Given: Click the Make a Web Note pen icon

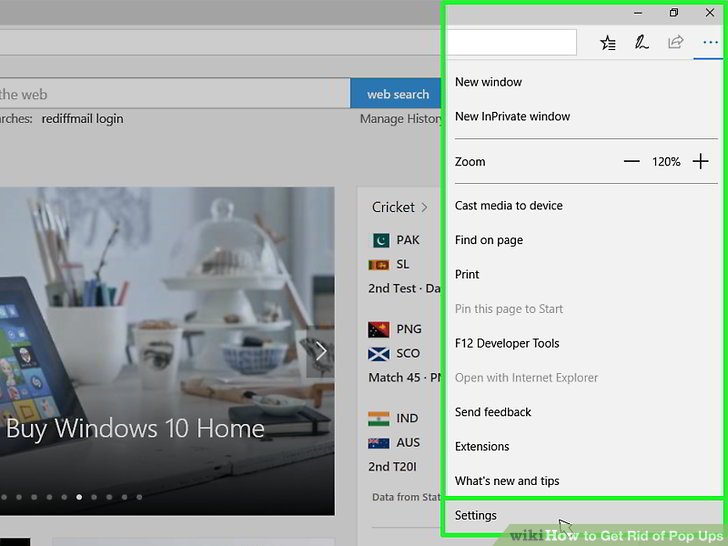Looking at the screenshot, I should 642,42.
